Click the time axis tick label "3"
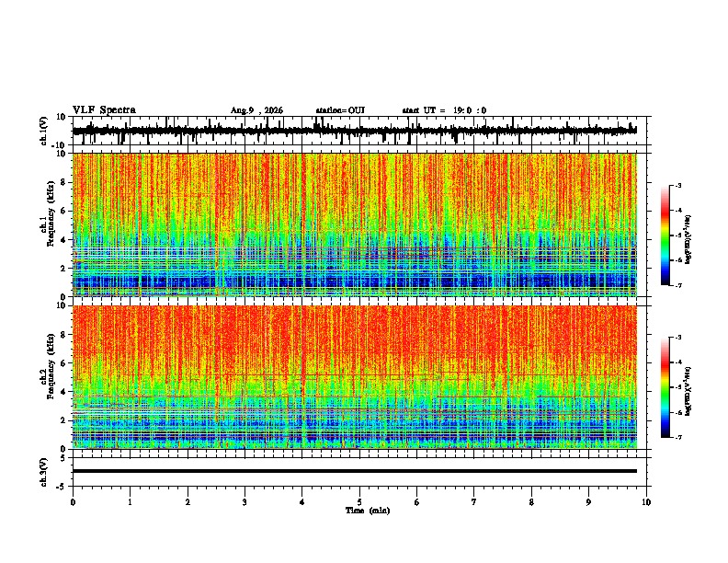Screen dimensions: 728x563 click(245, 502)
